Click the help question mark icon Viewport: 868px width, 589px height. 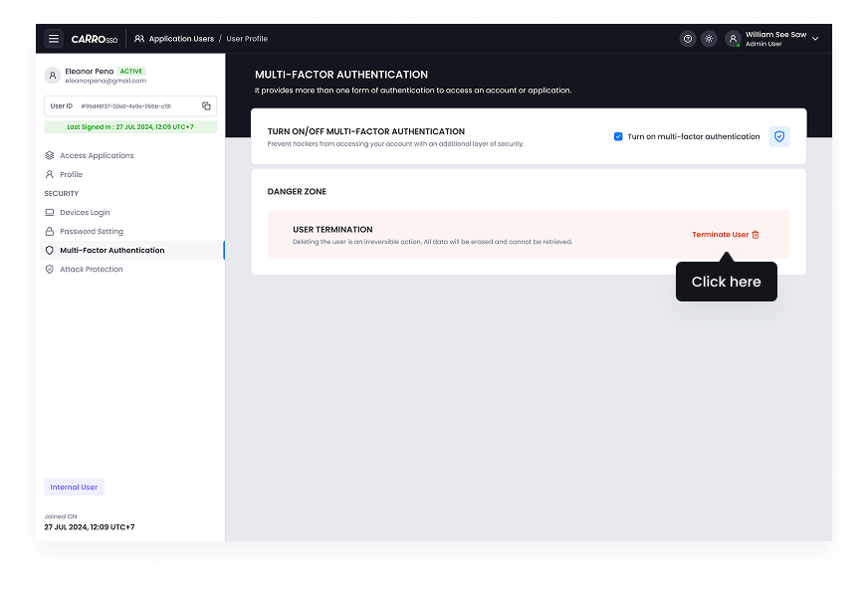(687, 38)
